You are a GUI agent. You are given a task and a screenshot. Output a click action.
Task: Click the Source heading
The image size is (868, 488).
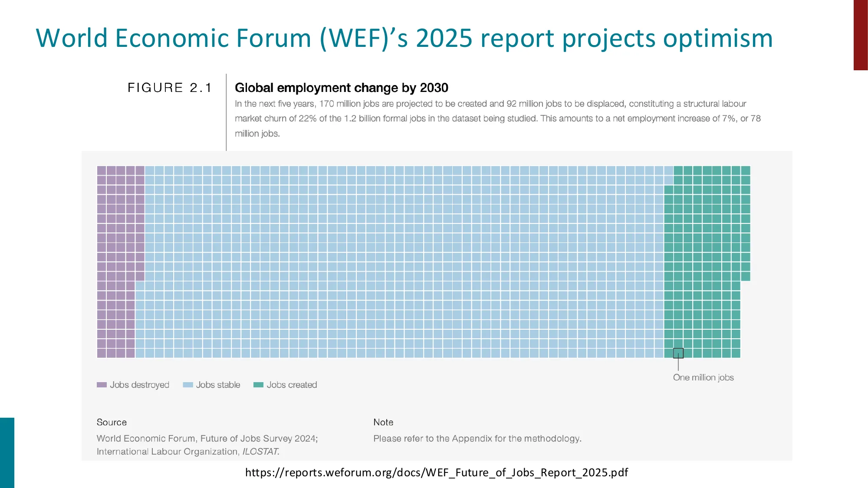pyautogui.click(x=112, y=422)
